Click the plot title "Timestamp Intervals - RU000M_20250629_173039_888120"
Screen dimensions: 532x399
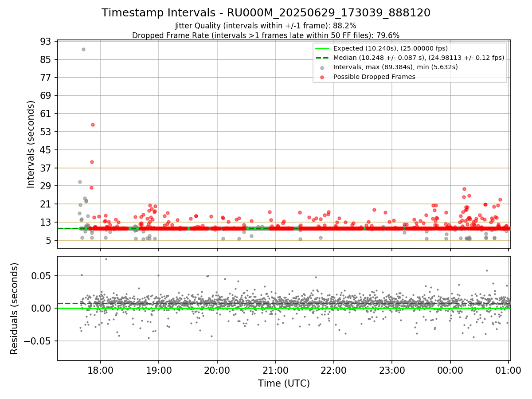click(x=266, y=13)
